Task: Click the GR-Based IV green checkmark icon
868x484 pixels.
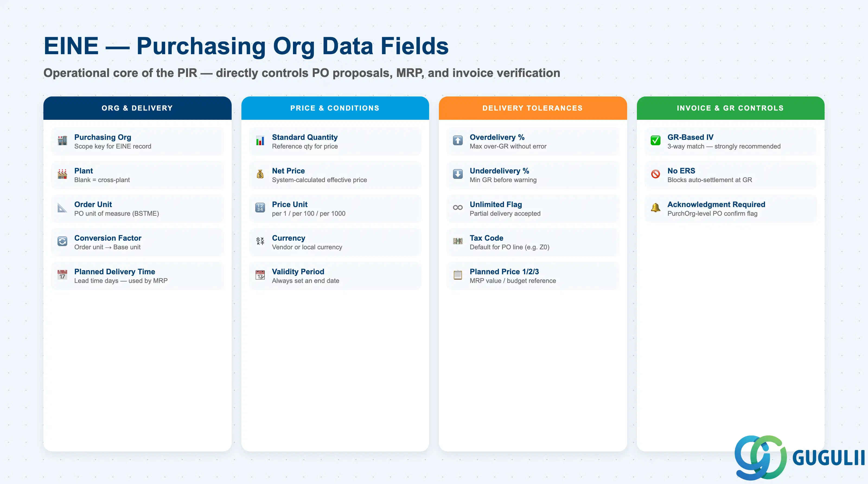Action: coord(655,140)
